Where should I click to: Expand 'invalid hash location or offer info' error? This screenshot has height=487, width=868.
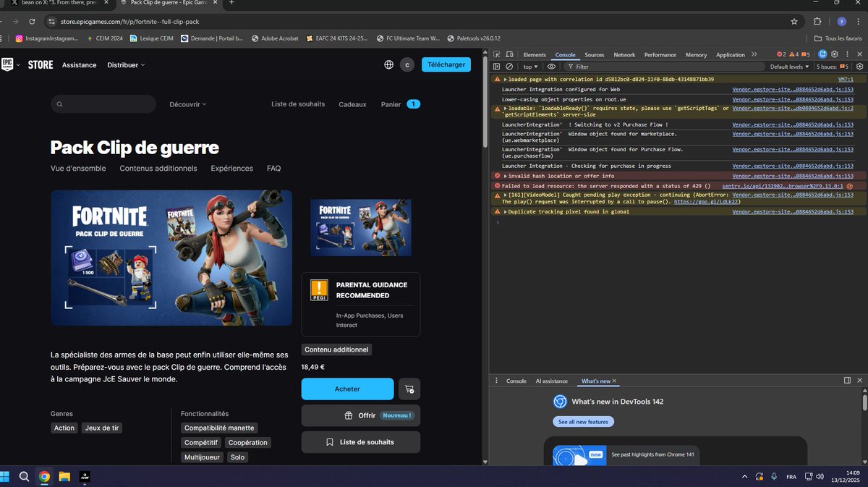tap(506, 176)
